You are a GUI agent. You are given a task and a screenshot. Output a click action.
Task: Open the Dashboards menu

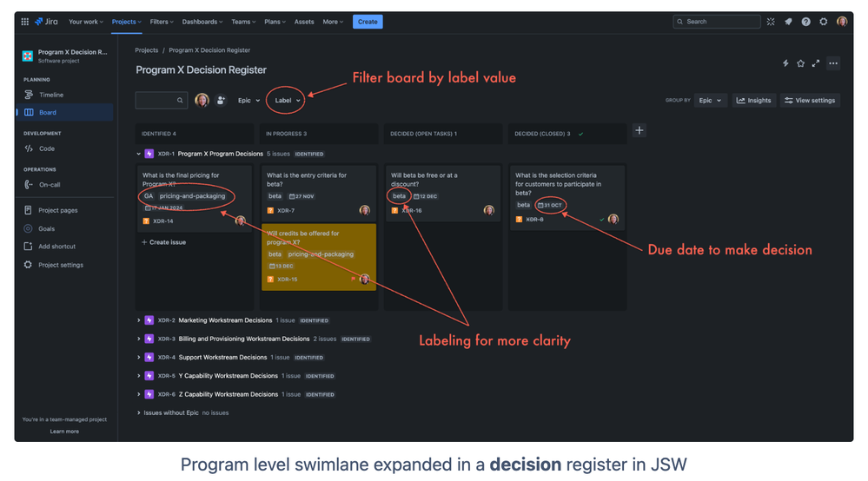(x=202, y=22)
